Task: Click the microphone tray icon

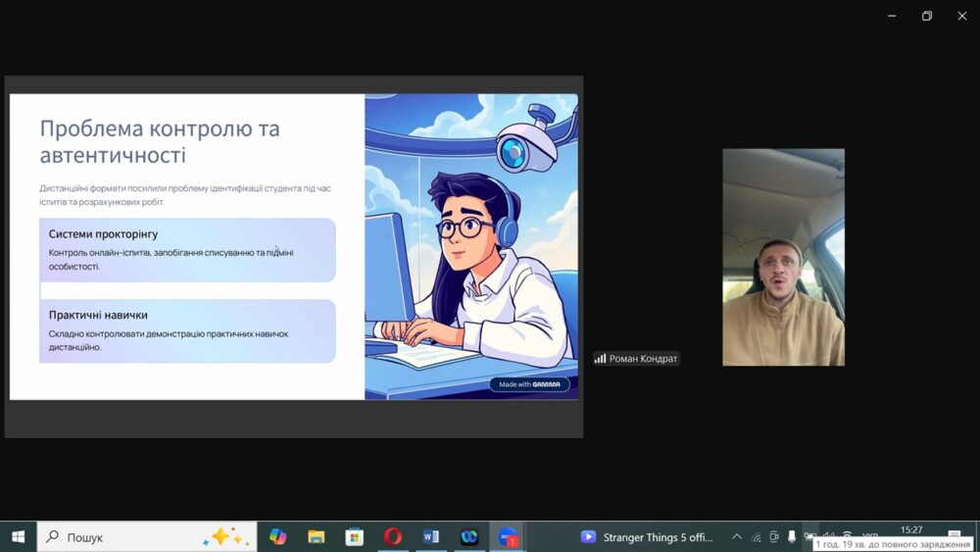Action: [792, 536]
